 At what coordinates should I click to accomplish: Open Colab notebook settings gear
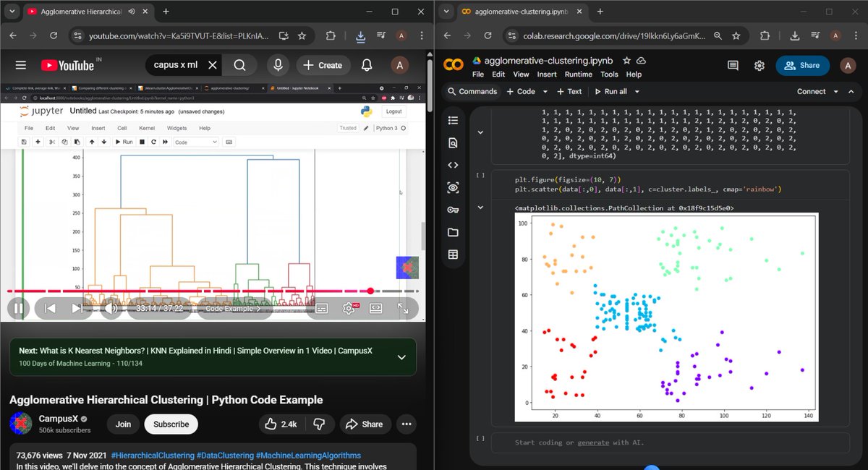point(759,65)
